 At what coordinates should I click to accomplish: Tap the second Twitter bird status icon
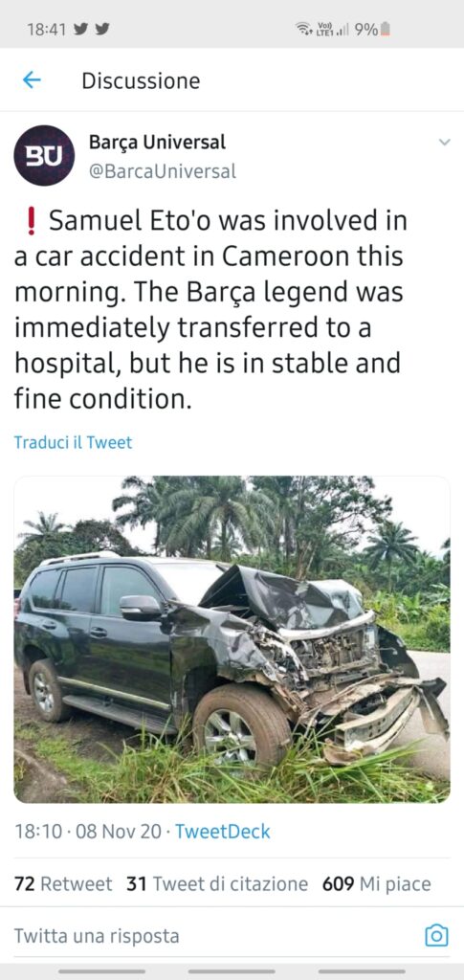[x=101, y=29]
